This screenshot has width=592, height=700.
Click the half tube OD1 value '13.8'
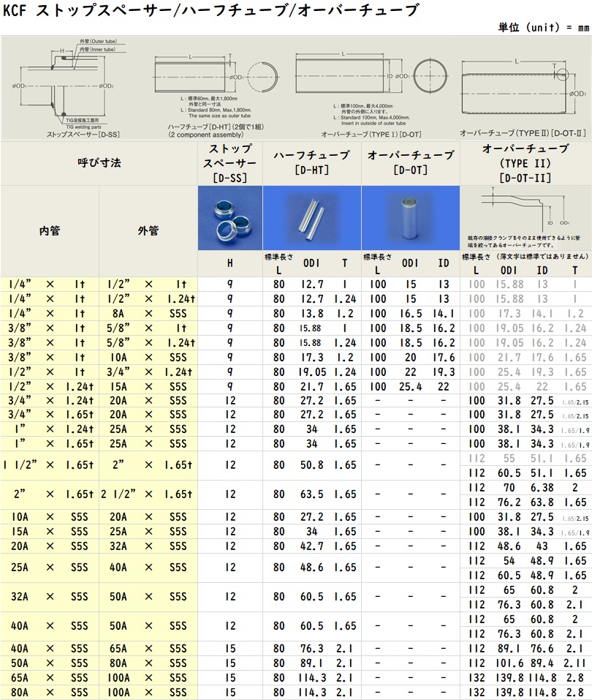click(312, 314)
